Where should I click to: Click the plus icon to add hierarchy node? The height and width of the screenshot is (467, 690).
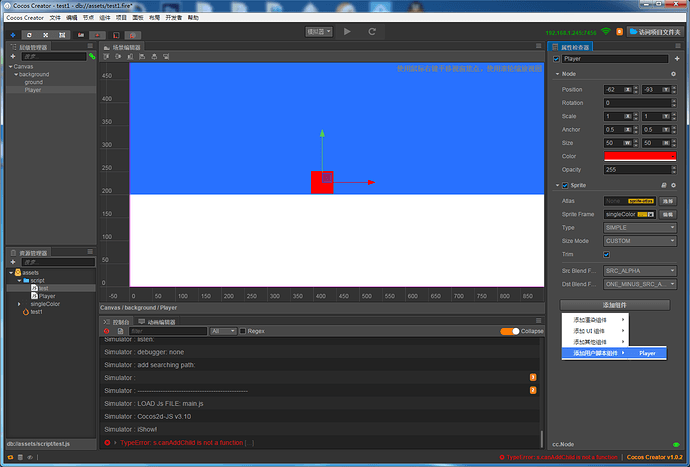13,56
